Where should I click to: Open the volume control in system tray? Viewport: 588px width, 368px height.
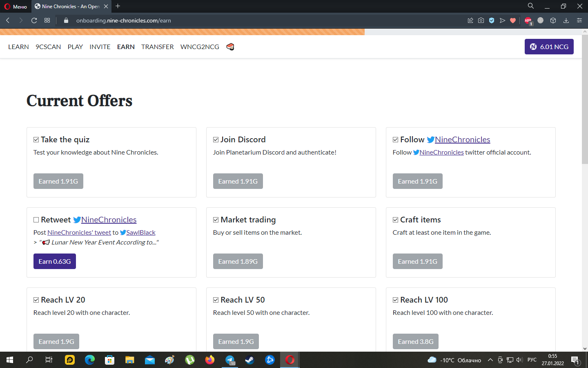519,360
